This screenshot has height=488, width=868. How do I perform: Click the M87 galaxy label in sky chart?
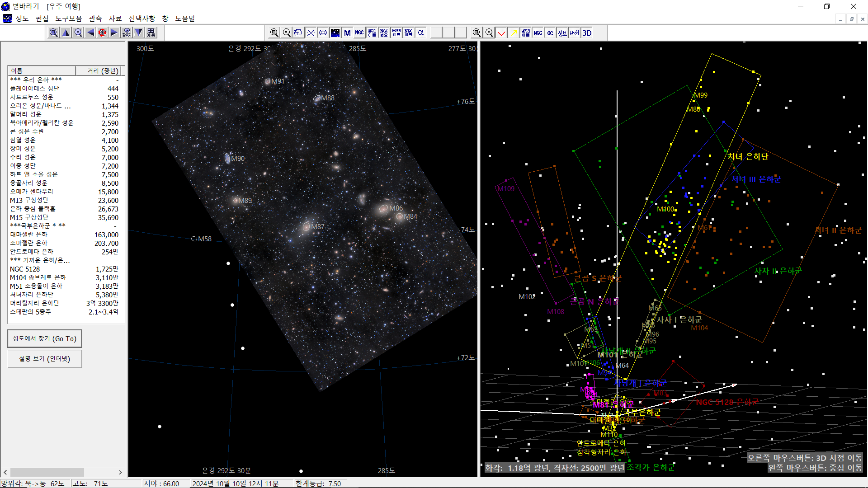tap(317, 226)
